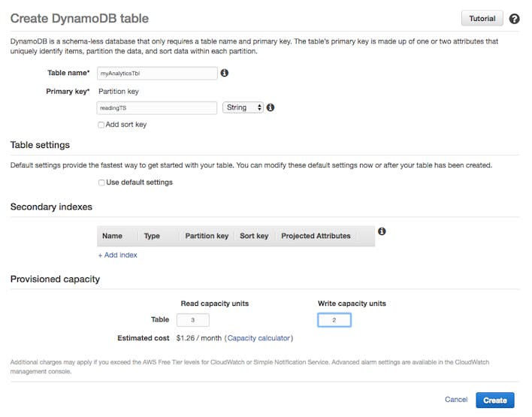
Task: Click the Create DynamoDB table title
Action: pyautogui.click(x=80, y=18)
